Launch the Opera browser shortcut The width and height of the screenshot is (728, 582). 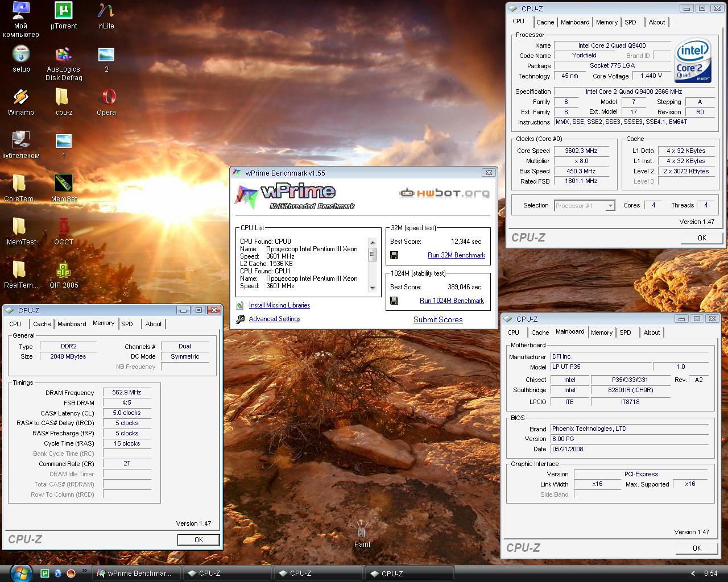click(x=106, y=102)
